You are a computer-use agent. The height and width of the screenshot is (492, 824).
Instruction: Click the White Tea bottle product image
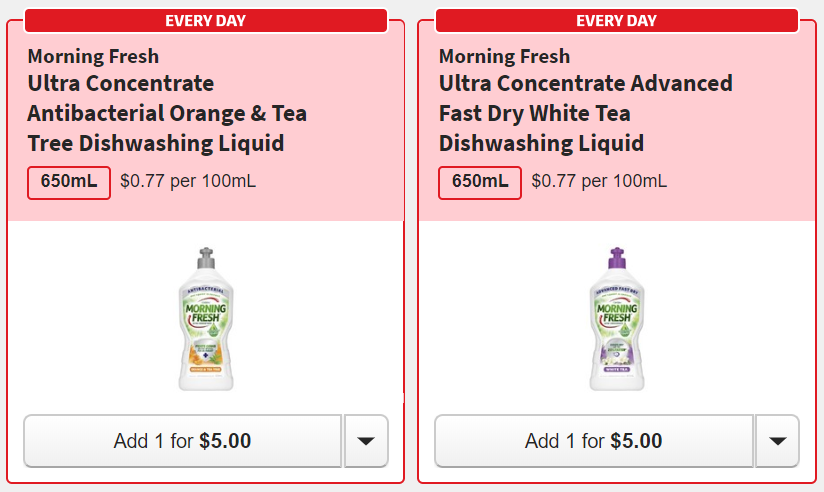point(617,318)
